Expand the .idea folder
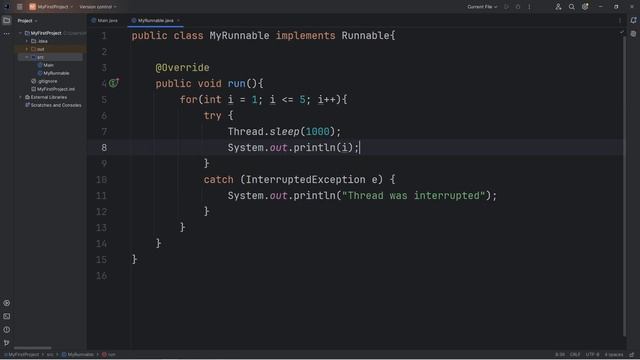Image resolution: width=640 pixels, height=360 pixels. click(x=27, y=41)
